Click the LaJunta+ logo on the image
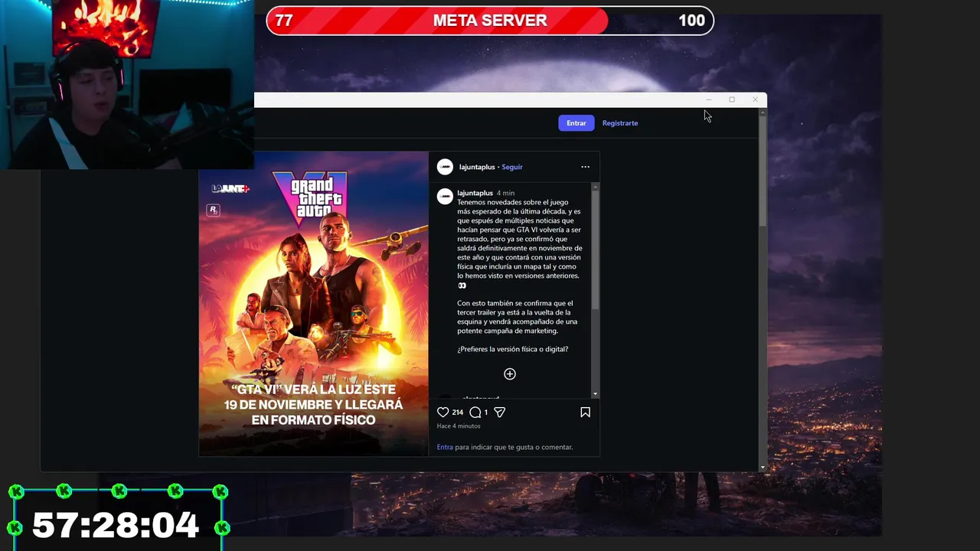980x551 pixels. coord(230,188)
